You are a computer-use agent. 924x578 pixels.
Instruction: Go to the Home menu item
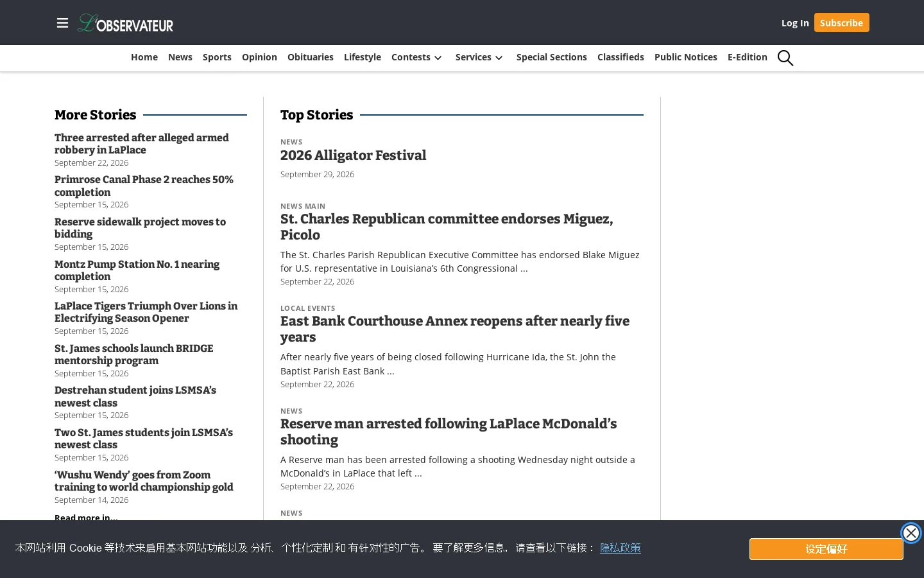coord(144,57)
